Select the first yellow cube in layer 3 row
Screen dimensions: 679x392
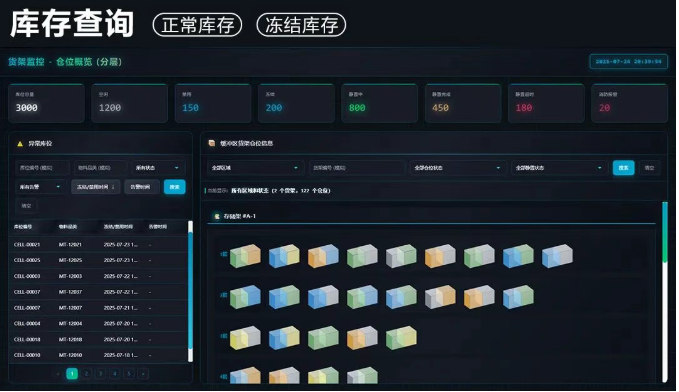245,338
